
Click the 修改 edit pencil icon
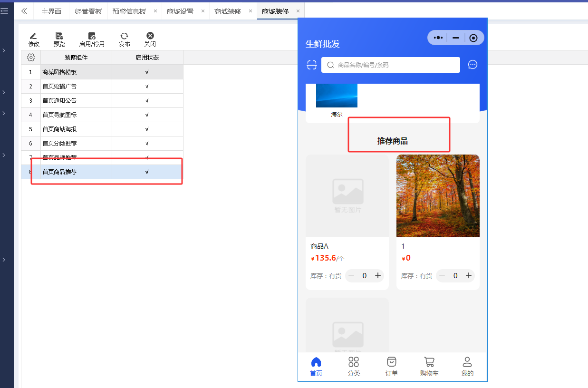tap(33, 36)
